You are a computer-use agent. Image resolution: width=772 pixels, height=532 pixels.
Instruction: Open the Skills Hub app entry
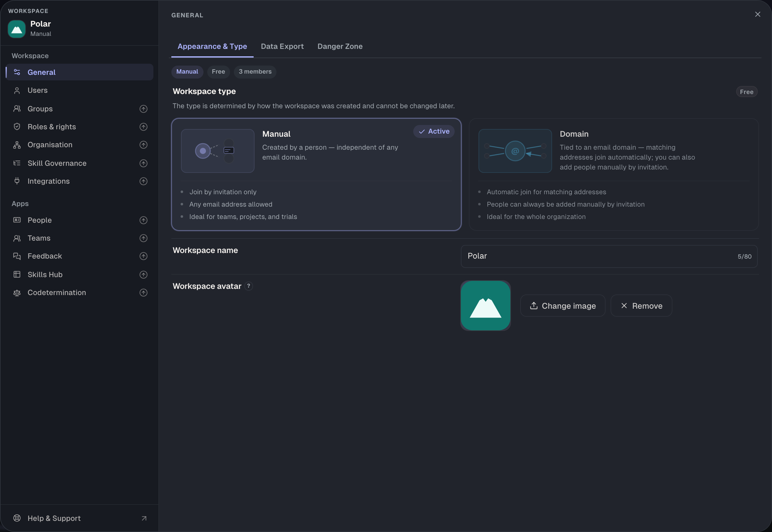79,274
